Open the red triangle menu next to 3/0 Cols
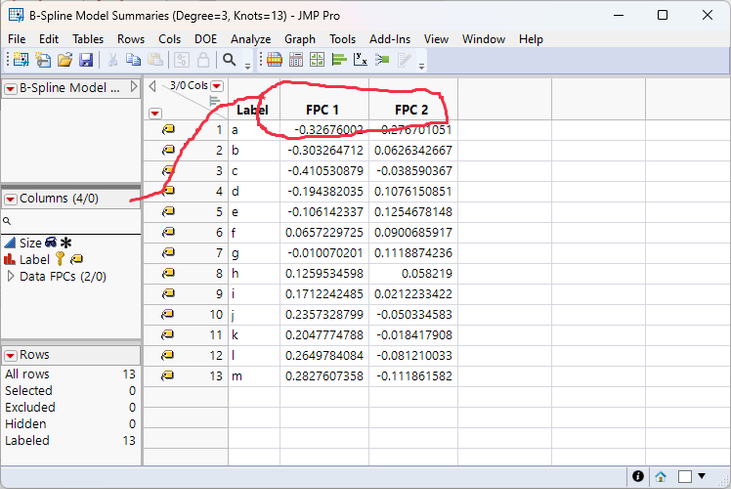731x489 pixels. [216, 86]
